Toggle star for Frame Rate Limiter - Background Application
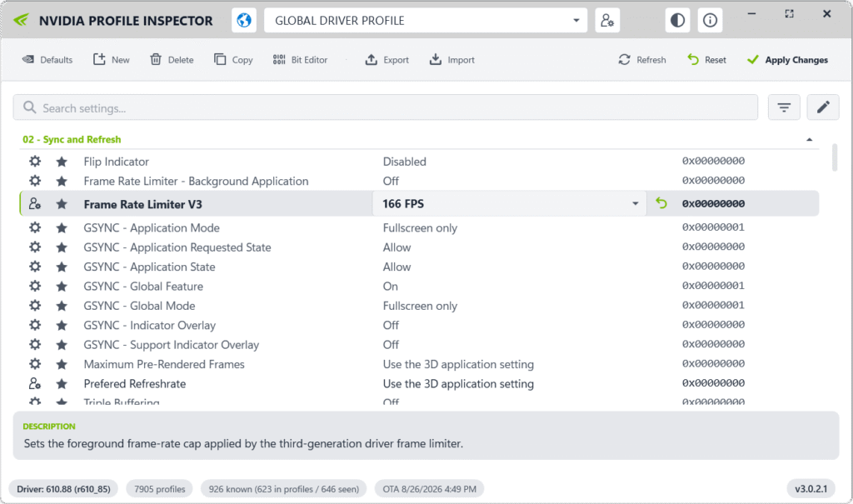Image resolution: width=853 pixels, height=504 pixels. (x=62, y=182)
